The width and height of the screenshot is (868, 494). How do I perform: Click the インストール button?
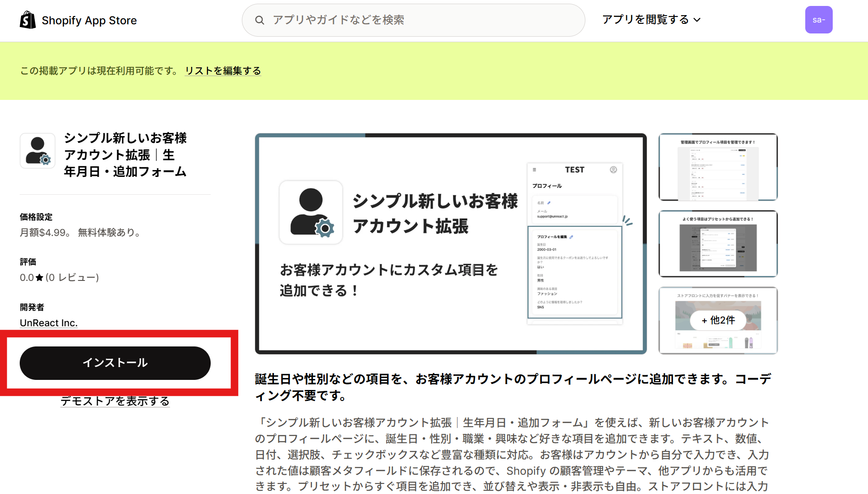[x=115, y=363]
